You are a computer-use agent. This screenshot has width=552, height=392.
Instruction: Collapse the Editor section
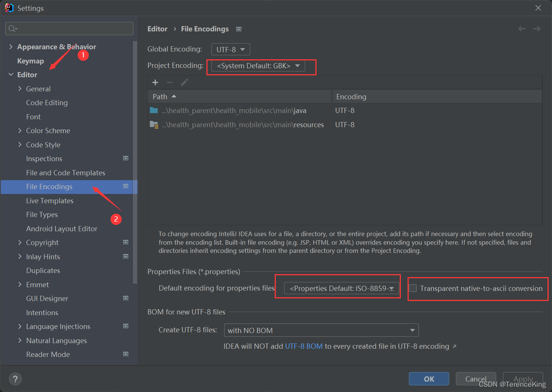pyautogui.click(x=11, y=75)
